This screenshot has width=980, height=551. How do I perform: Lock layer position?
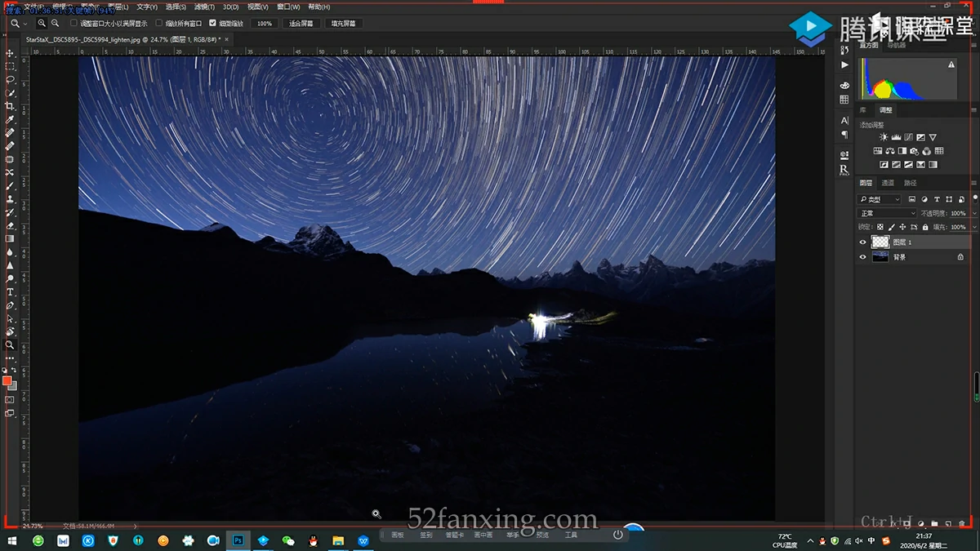pos(902,227)
